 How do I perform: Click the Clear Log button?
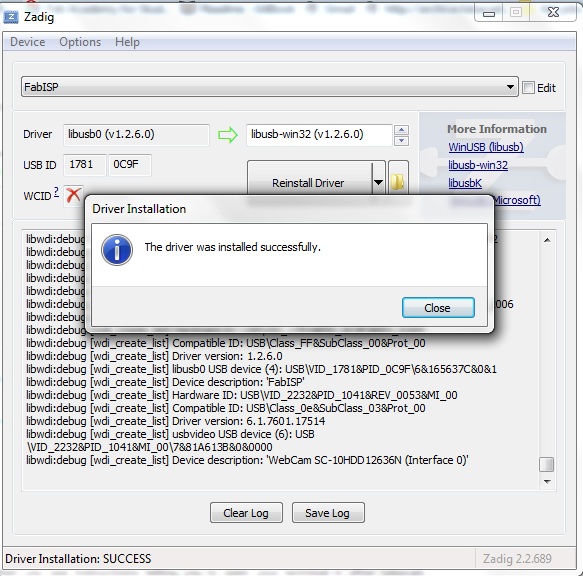click(x=246, y=513)
